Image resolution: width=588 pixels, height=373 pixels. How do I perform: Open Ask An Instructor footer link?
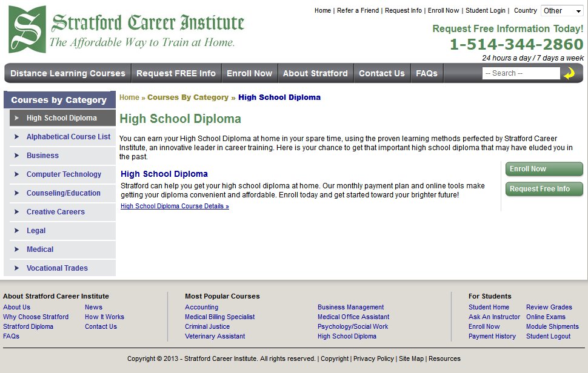click(494, 317)
